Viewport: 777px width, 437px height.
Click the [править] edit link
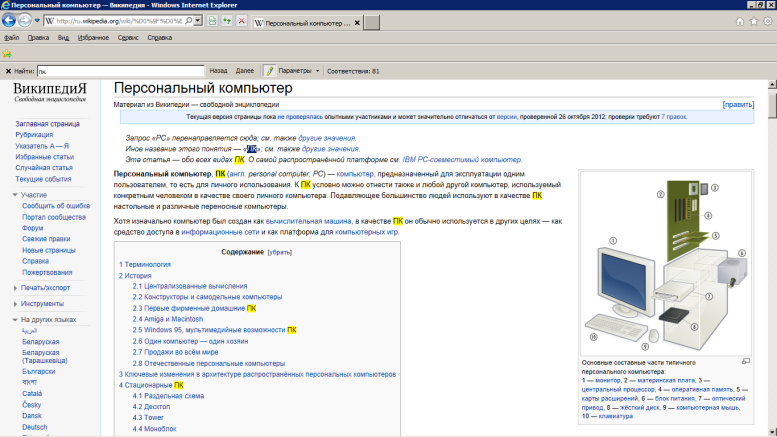[738, 105]
